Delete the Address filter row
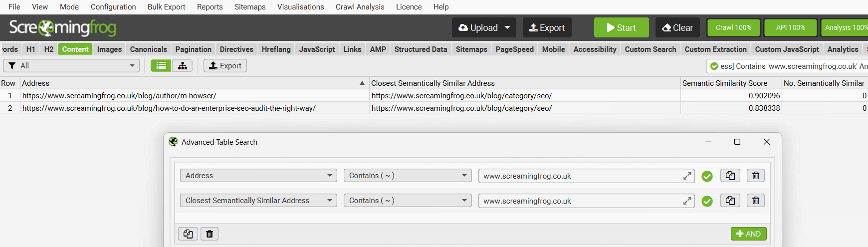Viewport: 868px width, 247px height. click(756, 176)
